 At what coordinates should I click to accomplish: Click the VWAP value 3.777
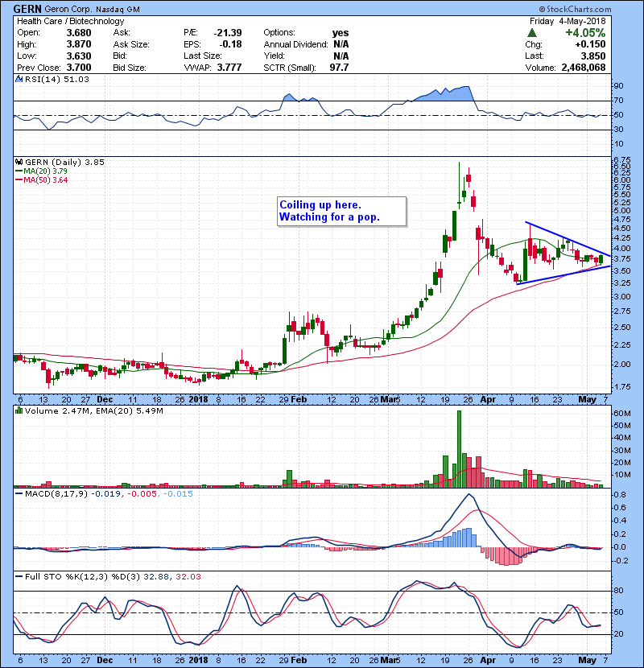point(229,68)
